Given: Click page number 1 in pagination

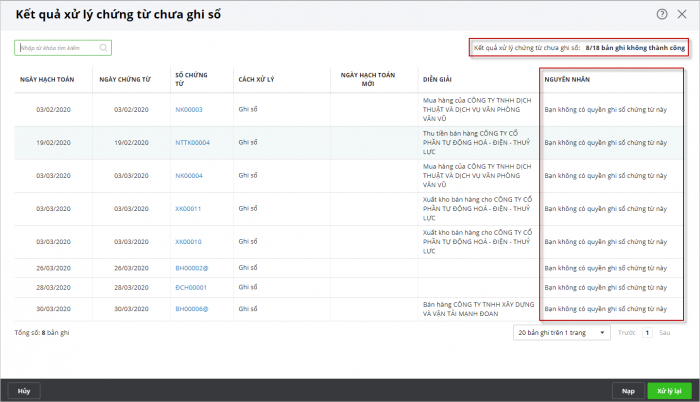Looking at the screenshot, I should pos(647,332).
